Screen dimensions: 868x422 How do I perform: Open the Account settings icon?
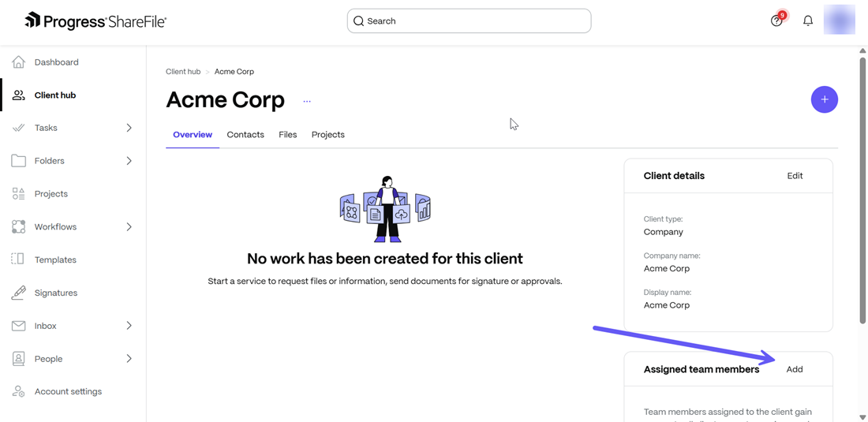coord(19,391)
